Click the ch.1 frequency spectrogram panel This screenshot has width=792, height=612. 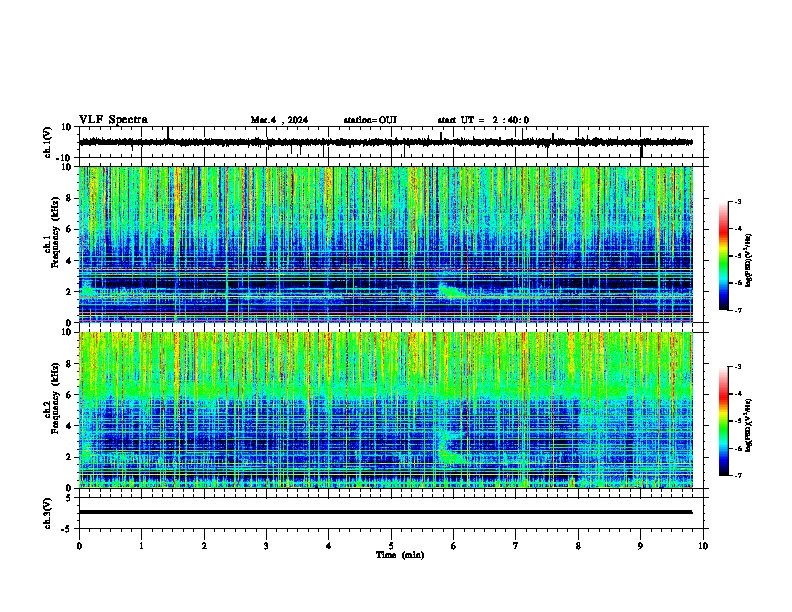click(x=386, y=244)
